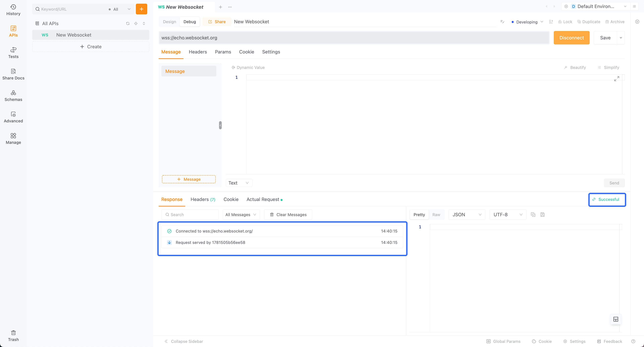Open the Actual Request tab
This screenshot has height=347, width=644.
point(264,199)
